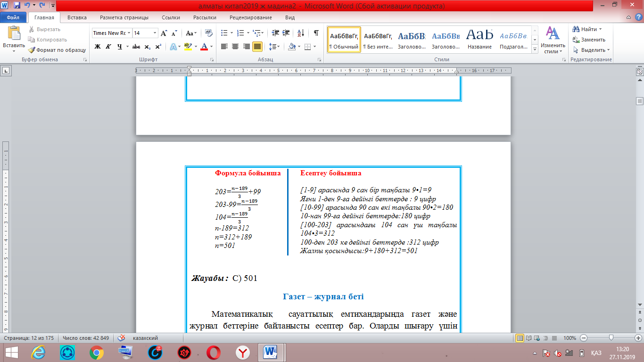Switch to Print Layout view button
Image resolution: width=644 pixels, height=362 pixels.
(520, 338)
